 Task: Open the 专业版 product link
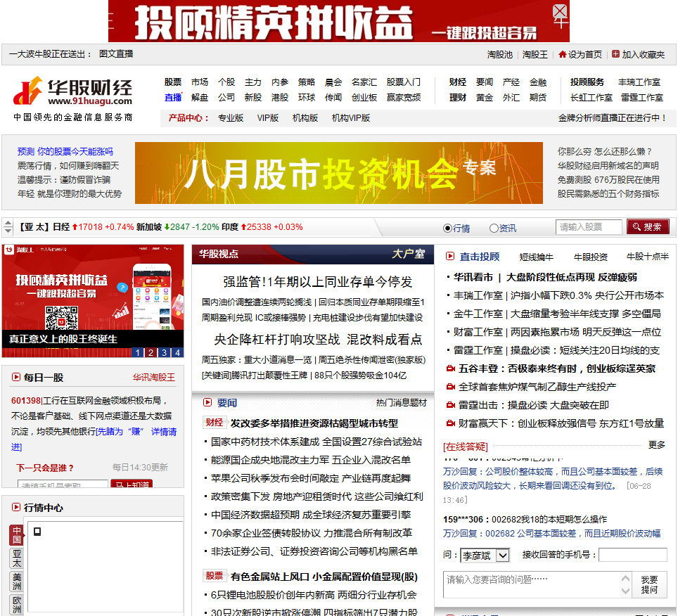[231, 118]
